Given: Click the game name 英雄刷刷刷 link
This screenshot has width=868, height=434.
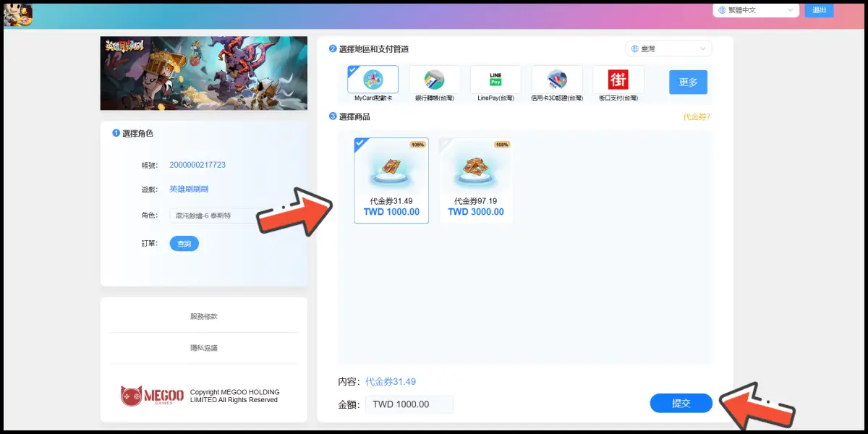Looking at the screenshot, I should (x=189, y=189).
